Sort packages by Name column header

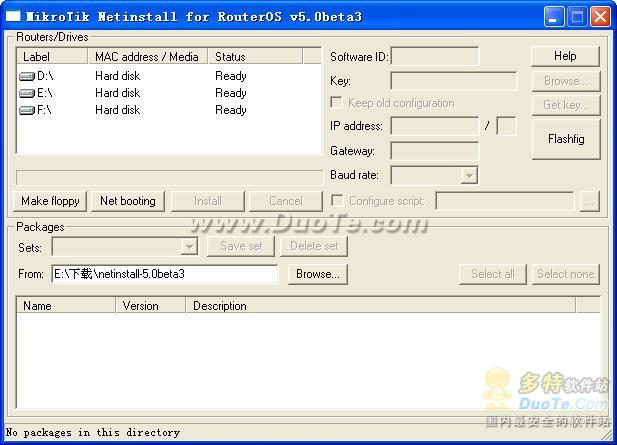point(66,306)
